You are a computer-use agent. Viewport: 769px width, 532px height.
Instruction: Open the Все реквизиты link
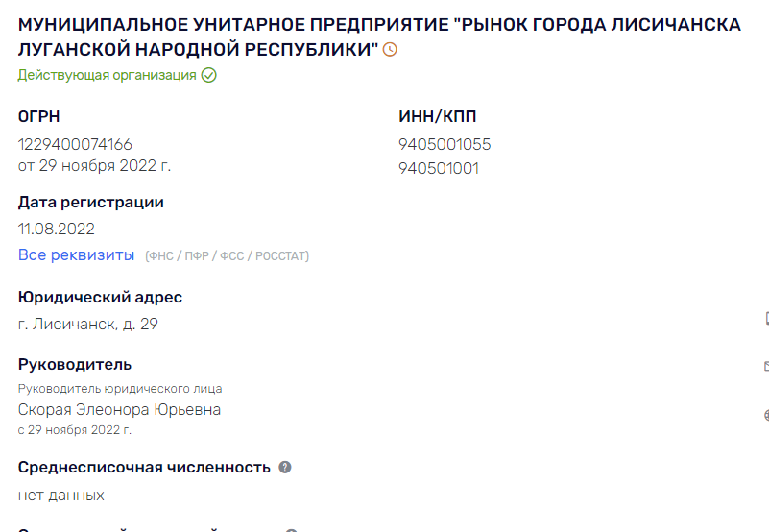click(x=77, y=255)
